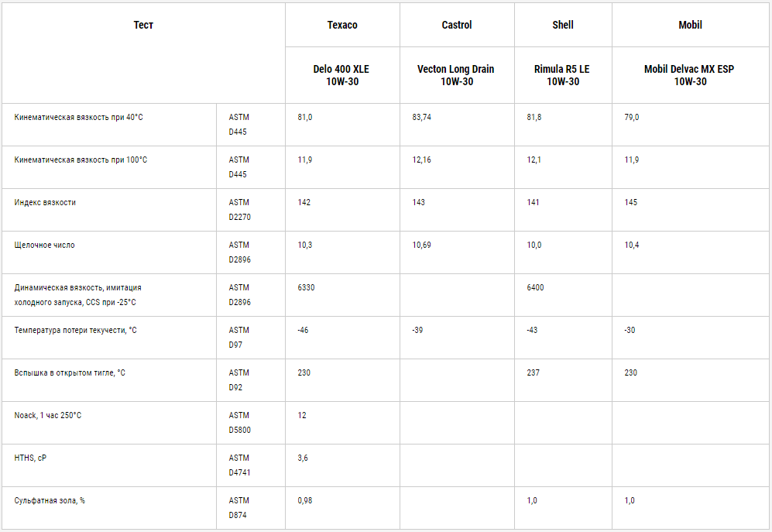The height and width of the screenshot is (532, 772).
Task: Select the Mobil brand header
Action: pos(690,25)
